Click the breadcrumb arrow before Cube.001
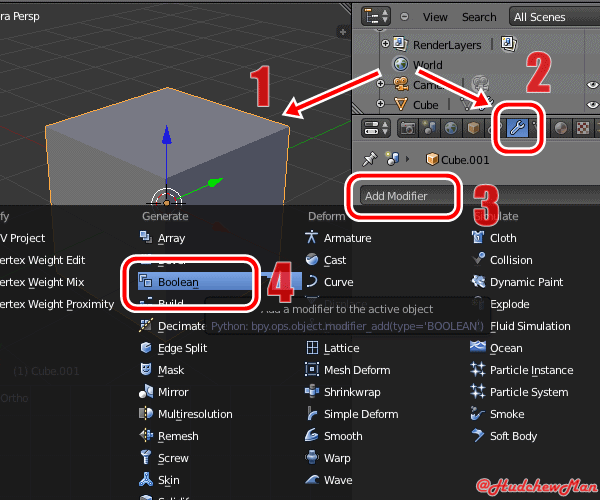 click(408, 159)
